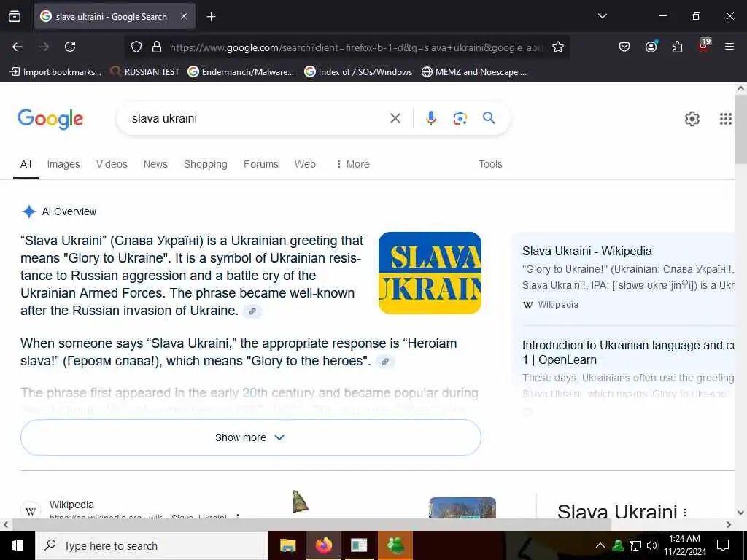
Task: Open the Google apps grid
Action: [x=725, y=119]
